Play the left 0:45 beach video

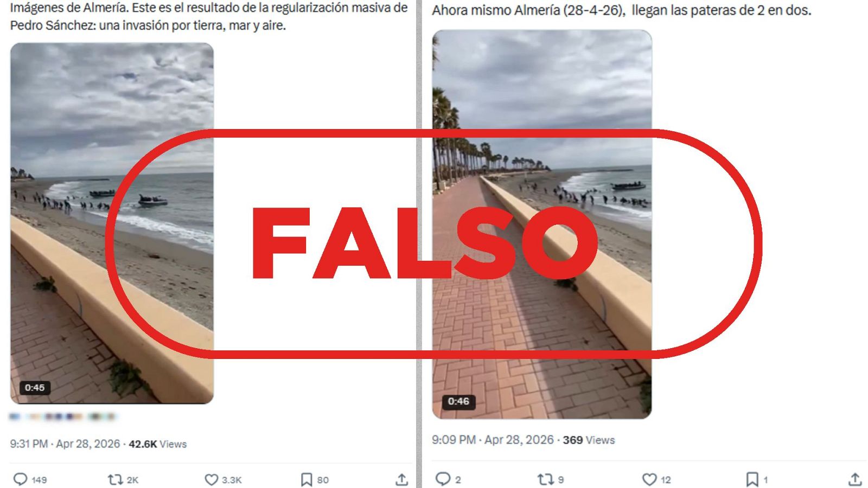(x=112, y=223)
